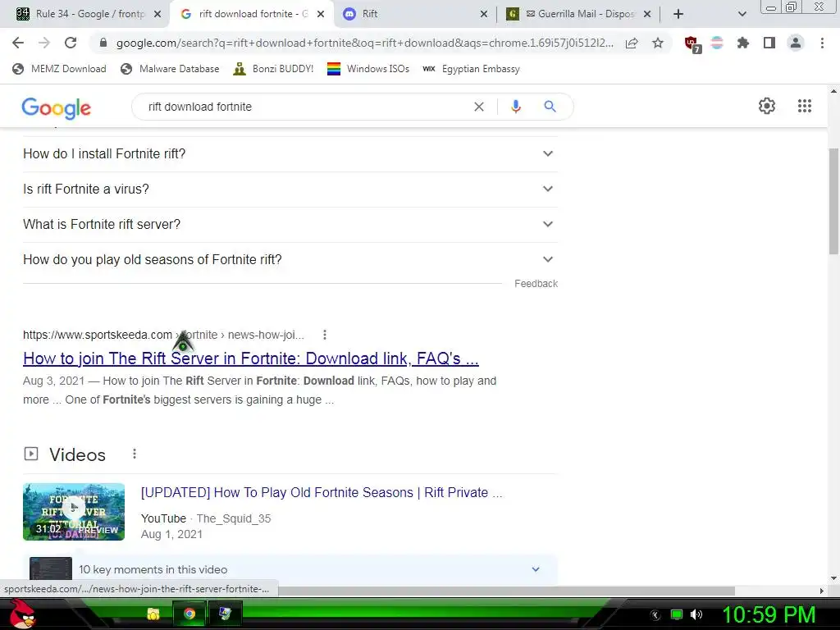
Task: Click the Chrome taskbar icon
Action: click(x=189, y=614)
